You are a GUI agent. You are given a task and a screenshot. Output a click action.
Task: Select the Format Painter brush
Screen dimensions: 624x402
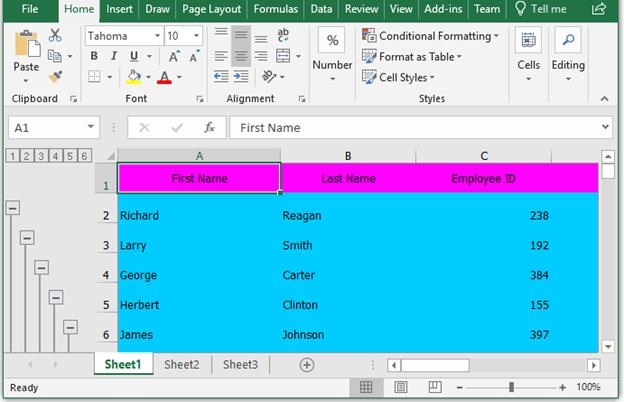(x=55, y=76)
